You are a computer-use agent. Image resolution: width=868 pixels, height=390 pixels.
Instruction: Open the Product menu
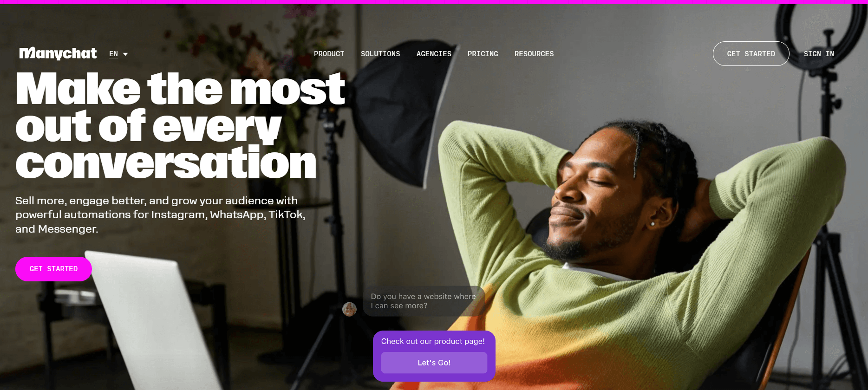(x=329, y=54)
